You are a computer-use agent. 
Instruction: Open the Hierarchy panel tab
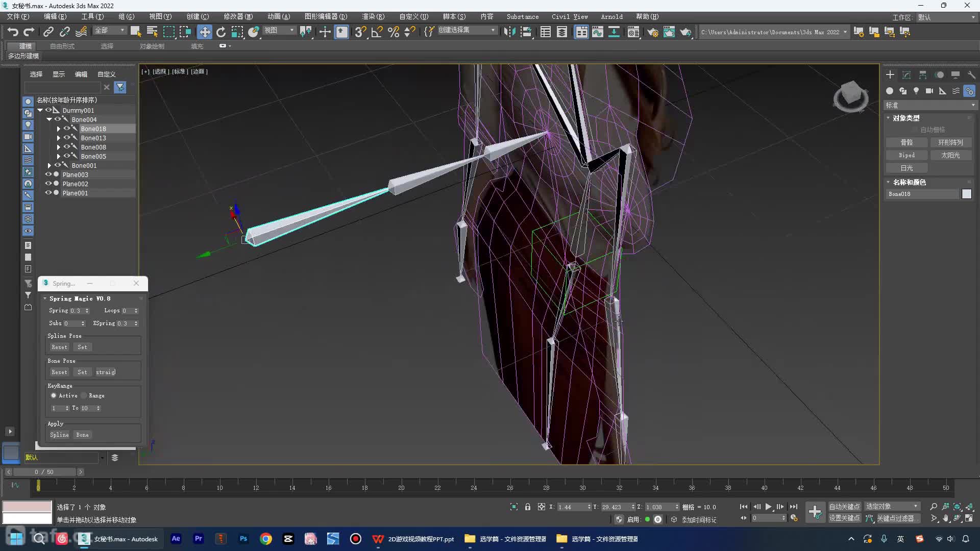coord(923,74)
